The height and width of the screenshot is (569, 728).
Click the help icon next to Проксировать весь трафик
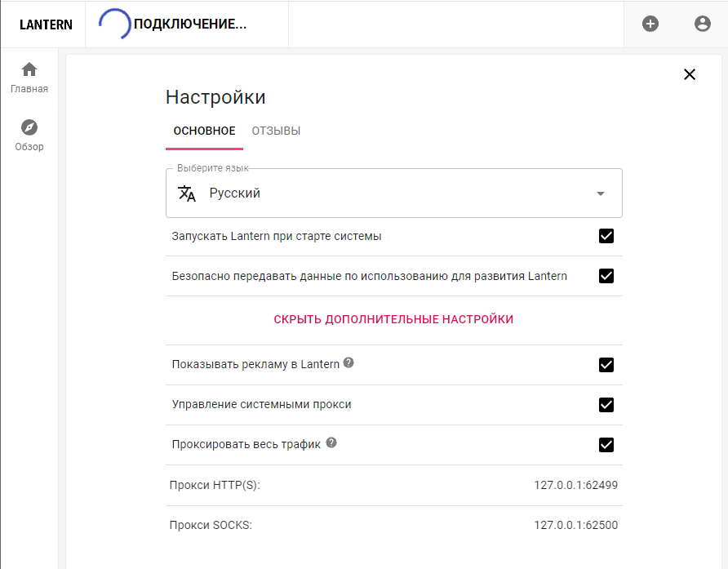pos(331,442)
